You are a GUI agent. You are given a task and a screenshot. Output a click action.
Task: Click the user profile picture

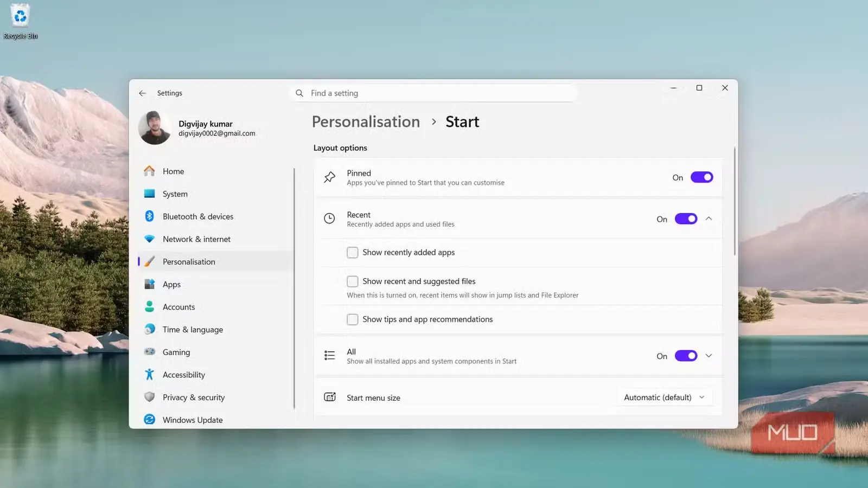click(x=155, y=128)
